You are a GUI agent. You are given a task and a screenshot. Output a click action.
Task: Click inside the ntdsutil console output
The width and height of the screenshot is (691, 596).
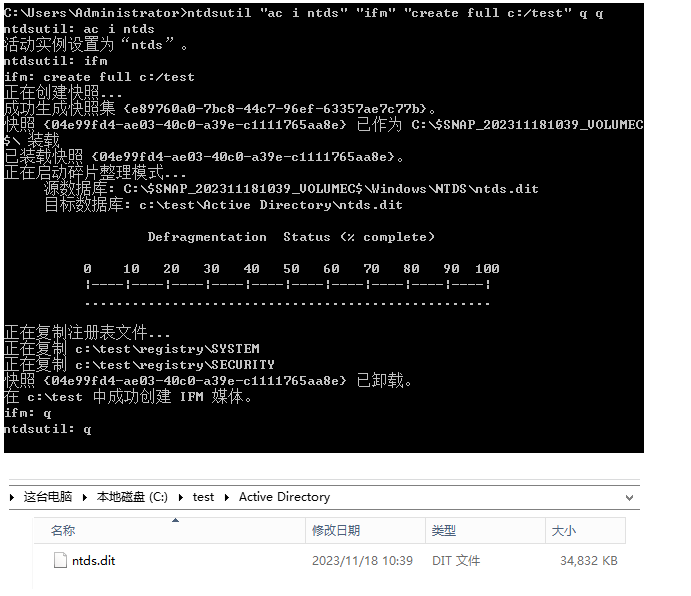click(324, 228)
